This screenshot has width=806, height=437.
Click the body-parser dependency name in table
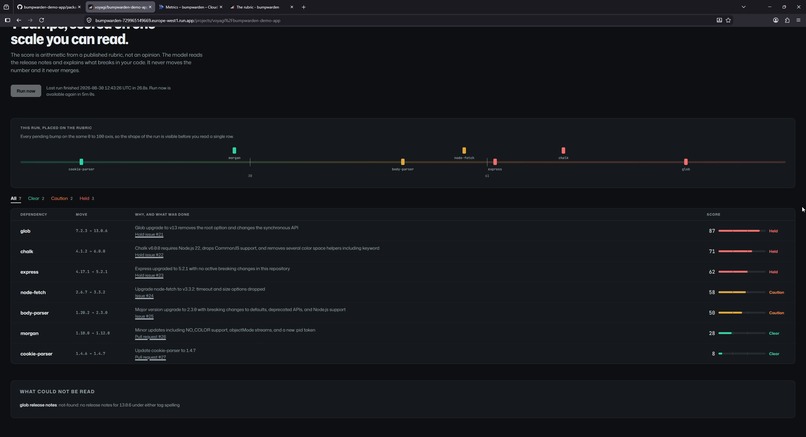(x=34, y=313)
